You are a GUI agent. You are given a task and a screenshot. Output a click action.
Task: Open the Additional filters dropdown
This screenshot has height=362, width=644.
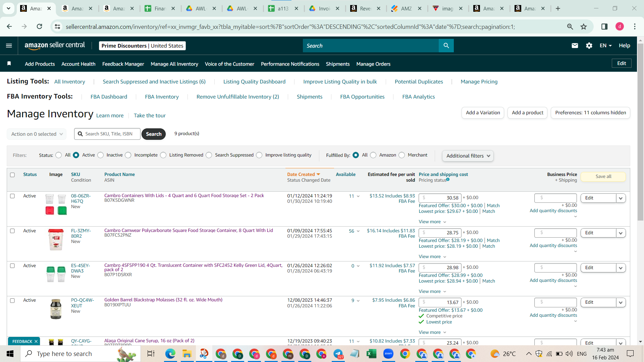468,156
